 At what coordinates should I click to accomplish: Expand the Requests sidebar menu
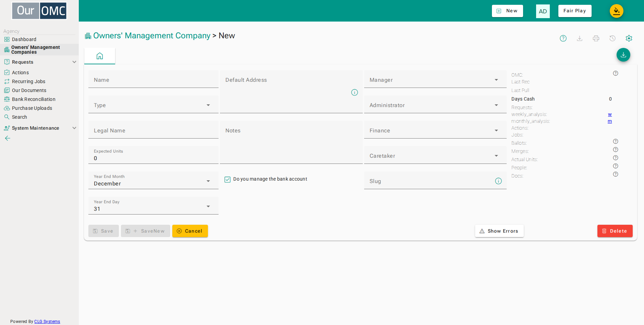39,62
